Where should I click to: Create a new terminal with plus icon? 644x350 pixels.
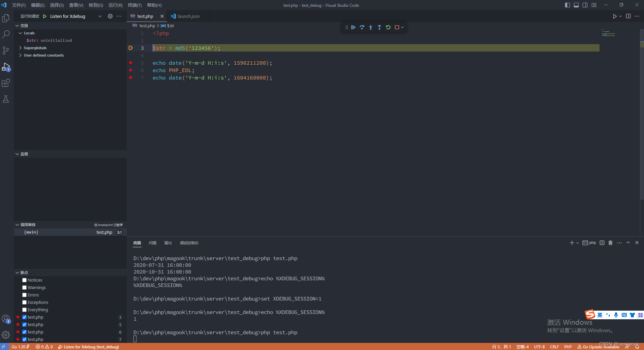tap(572, 243)
